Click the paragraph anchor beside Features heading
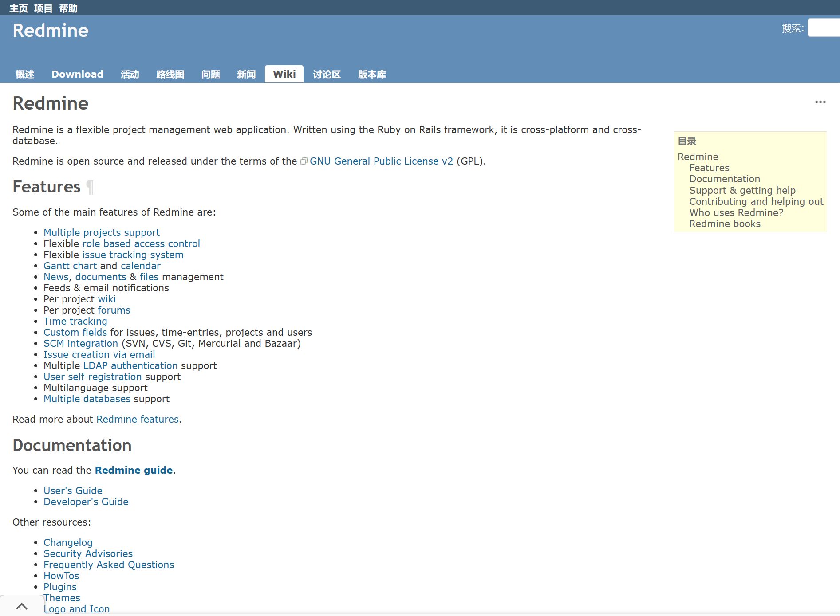This screenshot has height=616, width=840. [x=90, y=187]
